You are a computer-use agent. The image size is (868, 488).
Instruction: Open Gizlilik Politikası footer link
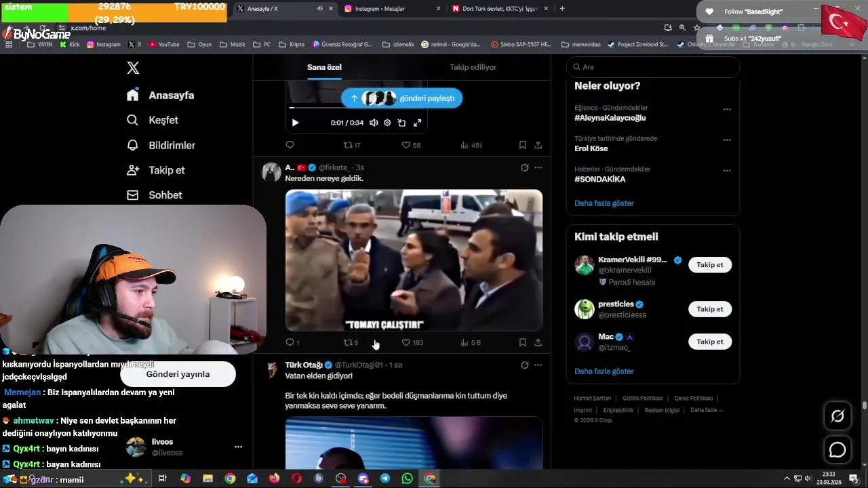tap(642, 399)
